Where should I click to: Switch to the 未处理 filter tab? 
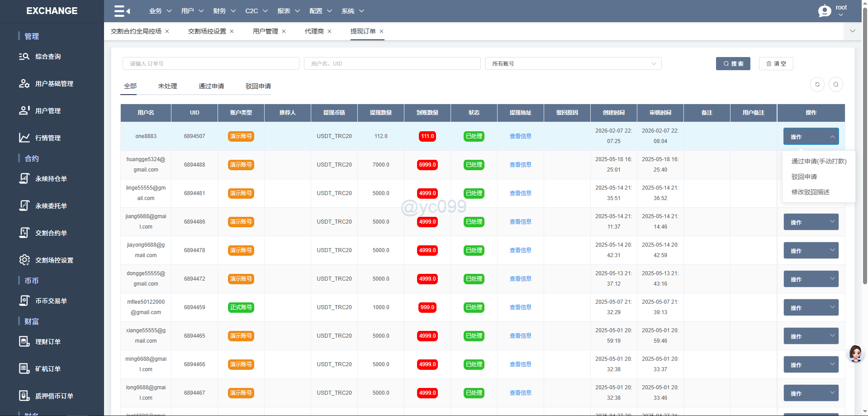point(167,86)
